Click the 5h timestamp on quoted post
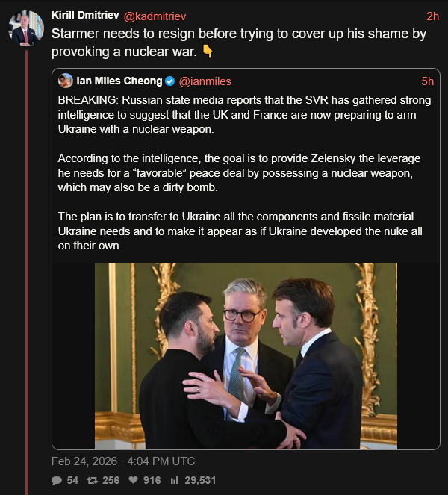Viewport: 448px width, 495px height. (x=427, y=81)
